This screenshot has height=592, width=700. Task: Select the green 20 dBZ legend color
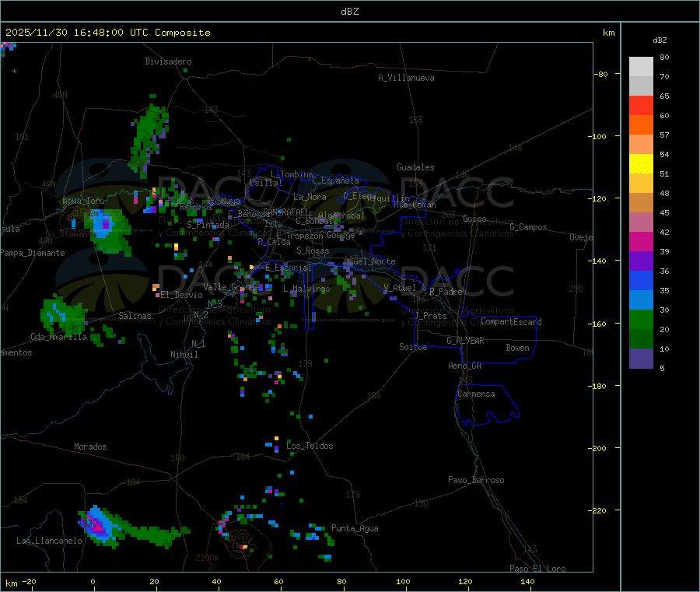click(x=641, y=319)
